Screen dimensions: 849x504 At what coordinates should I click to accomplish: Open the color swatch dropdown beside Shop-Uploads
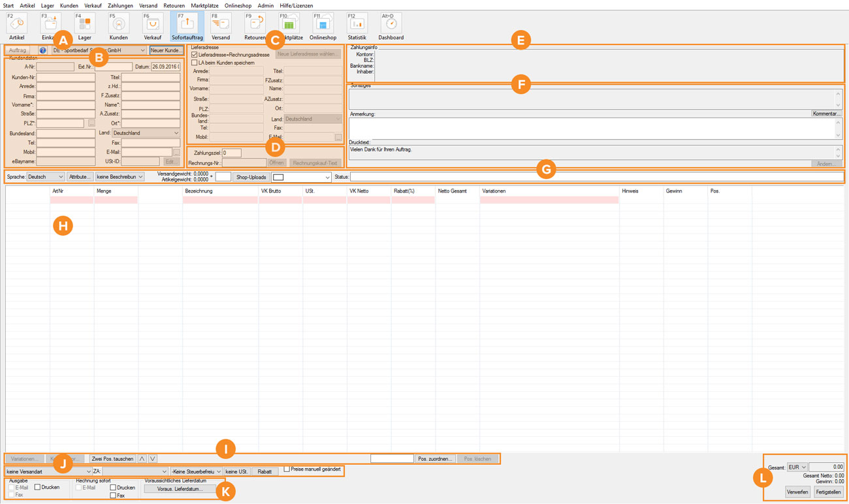[301, 177]
